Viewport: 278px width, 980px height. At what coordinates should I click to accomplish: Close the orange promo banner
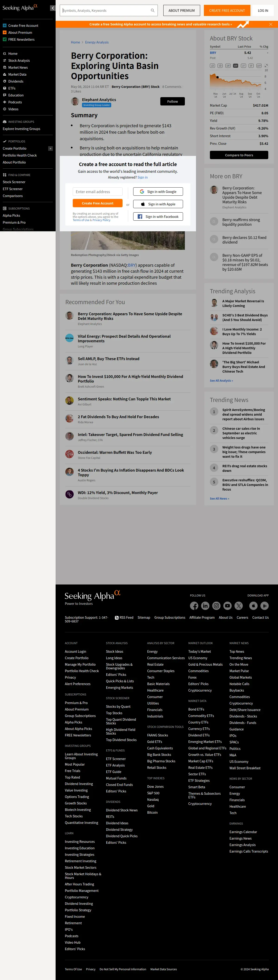click(x=271, y=24)
